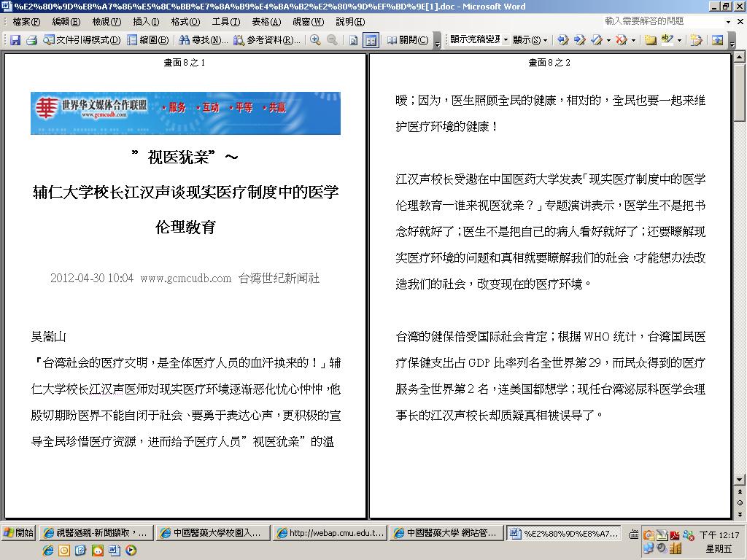Click media player quick launch icon
This screenshot has height=560, width=747.
[131, 551]
